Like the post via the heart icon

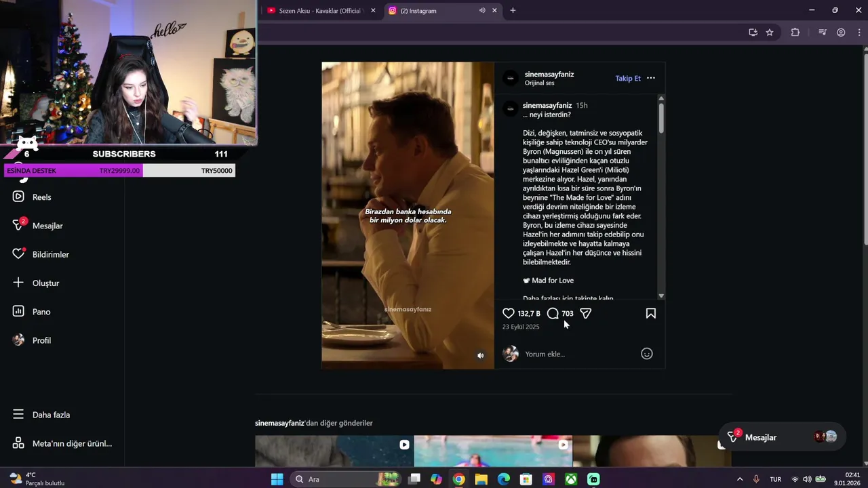pyautogui.click(x=509, y=313)
